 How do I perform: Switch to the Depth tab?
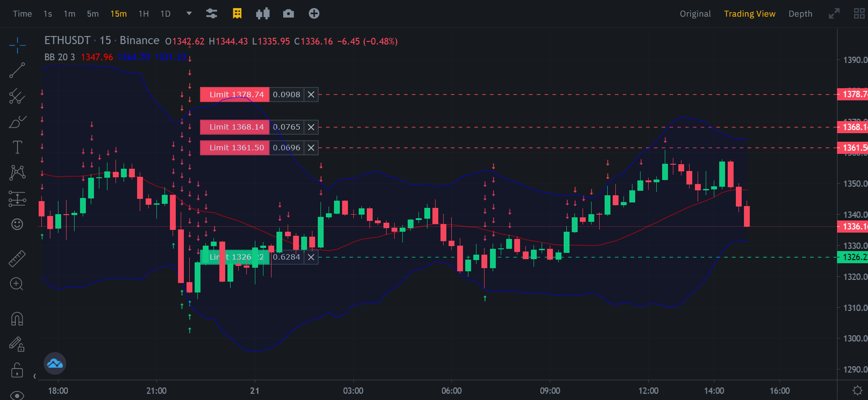(x=800, y=14)
